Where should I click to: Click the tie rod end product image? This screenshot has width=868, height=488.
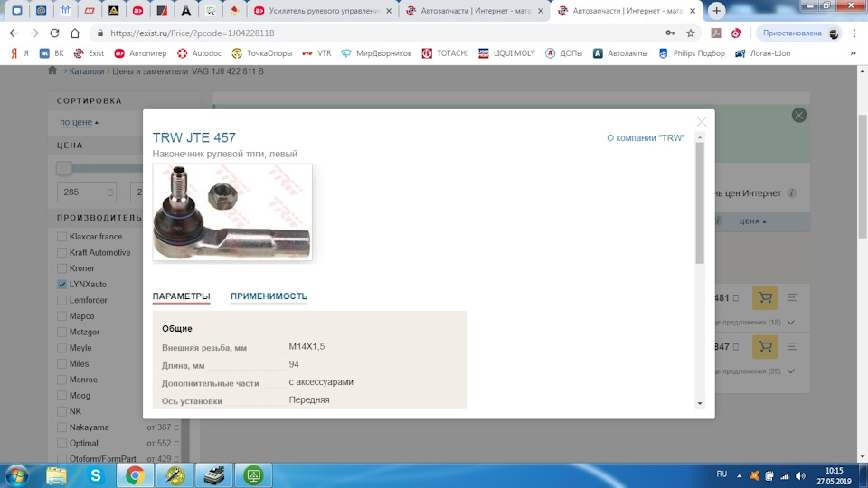tap(232, 211)
